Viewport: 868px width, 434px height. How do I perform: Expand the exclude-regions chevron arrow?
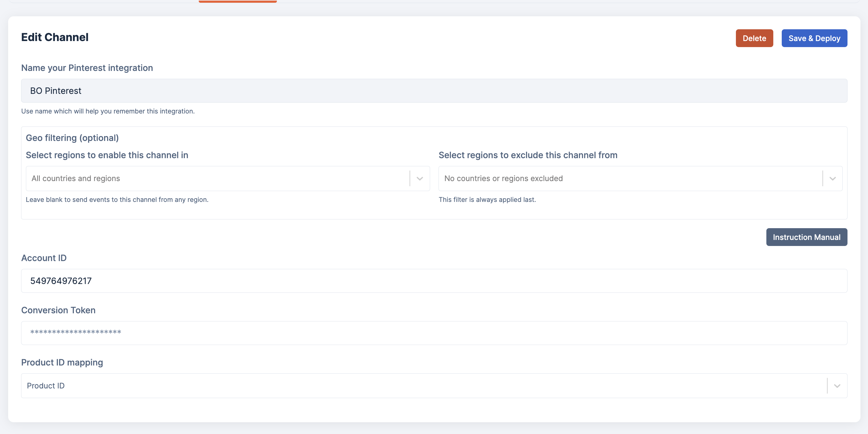[x=832, y=179]
